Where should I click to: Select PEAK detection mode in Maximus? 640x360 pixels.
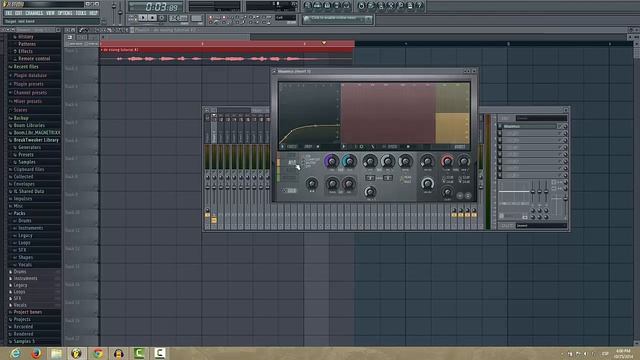[407, 178]
